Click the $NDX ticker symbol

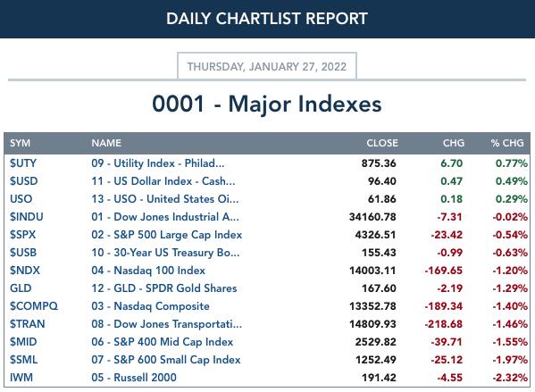coord(25,271)
